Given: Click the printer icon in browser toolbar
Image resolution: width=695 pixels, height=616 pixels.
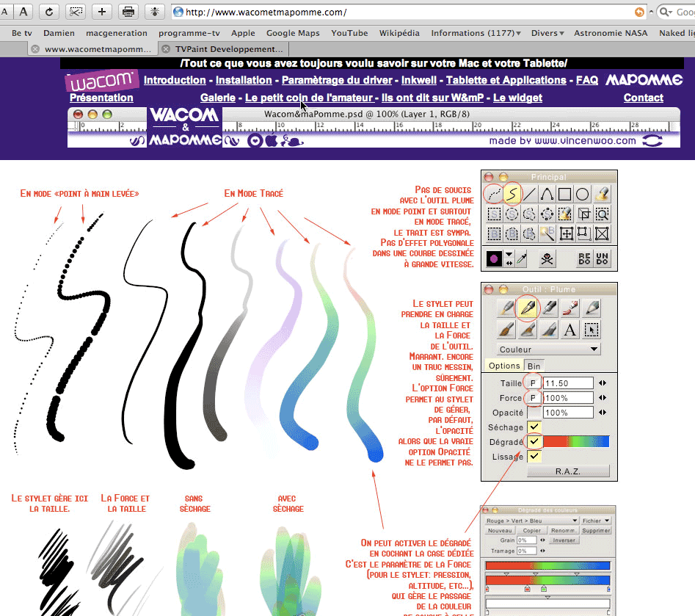Looking at the screenshot, I should (128, 12).
